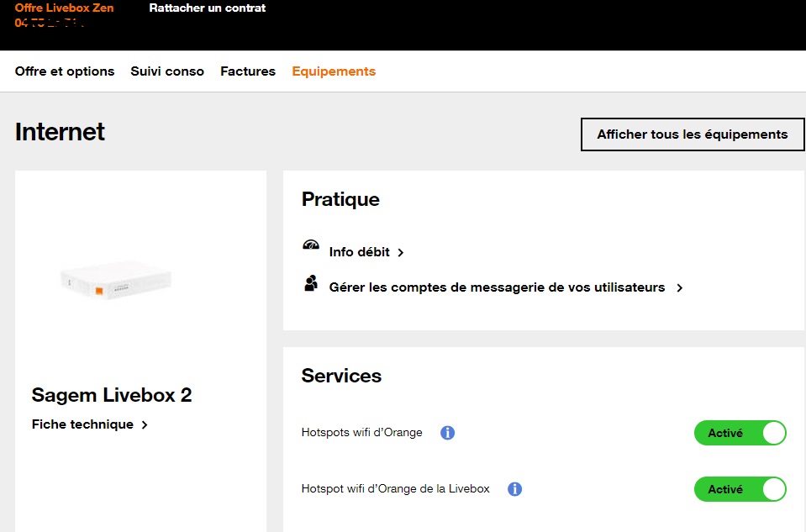The width and height of the screenshot is (806, 532).
Task: Open info icon for Hotspot de la Livebox
Action: pos(515,489)
